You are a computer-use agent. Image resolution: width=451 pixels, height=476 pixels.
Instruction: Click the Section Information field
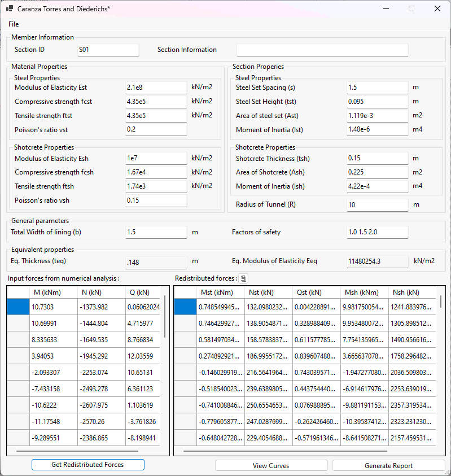[322, 50]
